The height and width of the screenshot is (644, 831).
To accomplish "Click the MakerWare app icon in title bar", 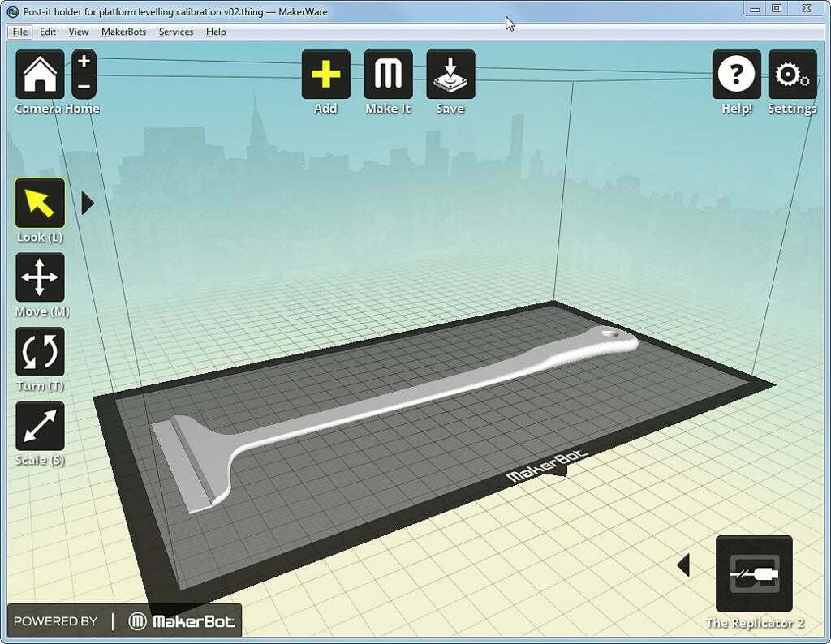I will [13, 11].
